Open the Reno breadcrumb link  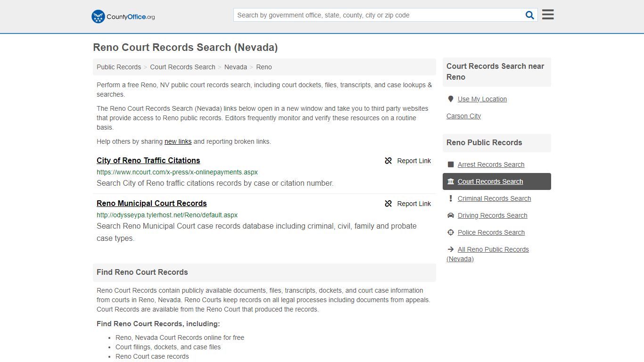pyautogui.click(x=264, y=67)
